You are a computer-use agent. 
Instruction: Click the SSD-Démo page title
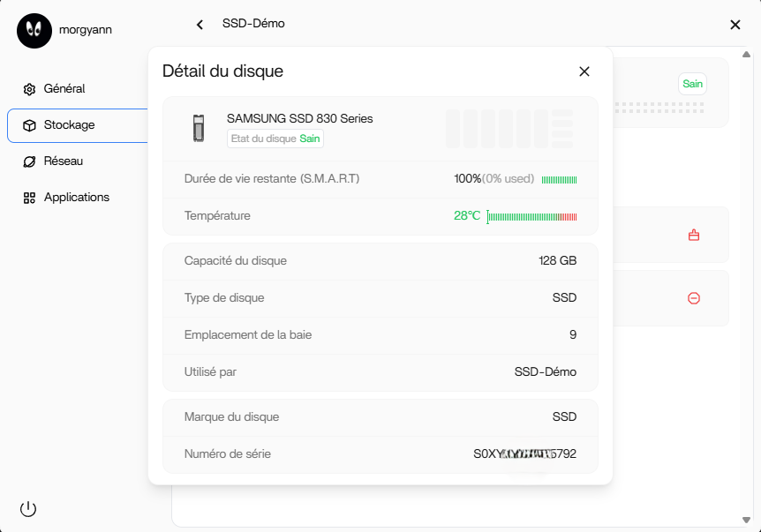click(253, 23)
